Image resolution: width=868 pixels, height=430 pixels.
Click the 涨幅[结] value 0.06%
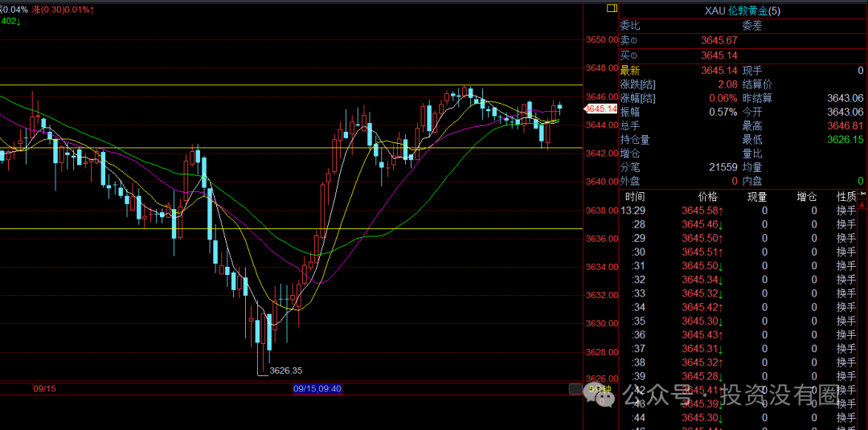[723, 99]
